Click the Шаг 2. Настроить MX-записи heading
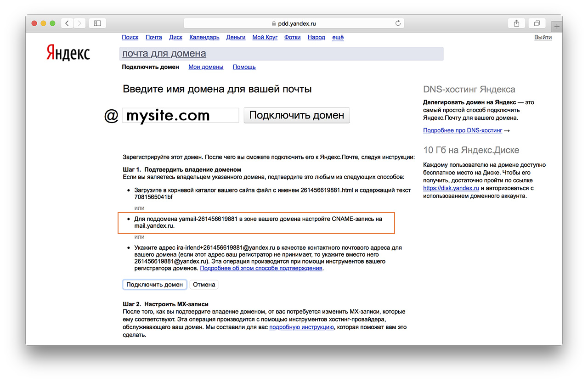Viewport: 588px width, 382px height. click(165, 304)
